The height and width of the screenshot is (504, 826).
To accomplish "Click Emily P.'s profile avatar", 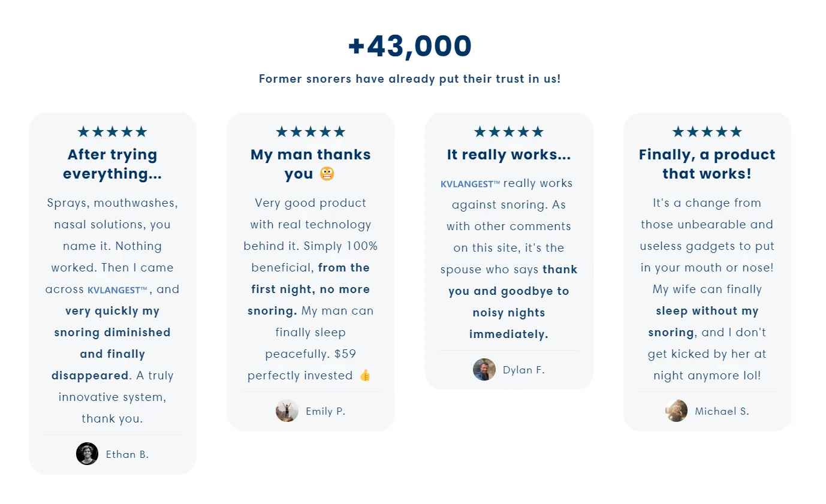I will [287, 411].
